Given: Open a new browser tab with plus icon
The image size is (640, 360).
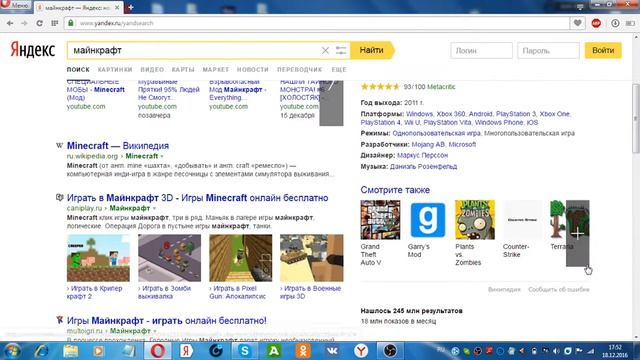Looking at the screenshot, I should click(131, 7).
